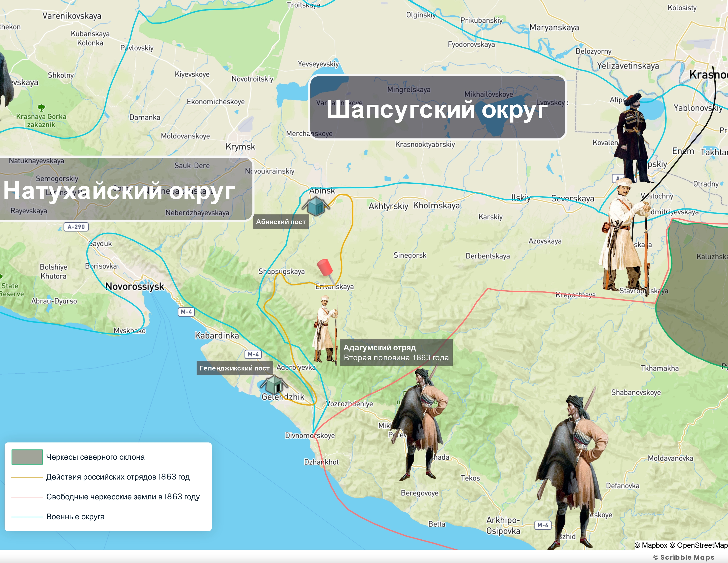The width and height of the screenshot is (728, 563).
Task: Click the Erivanskaya label
Action: coord(335,287)
